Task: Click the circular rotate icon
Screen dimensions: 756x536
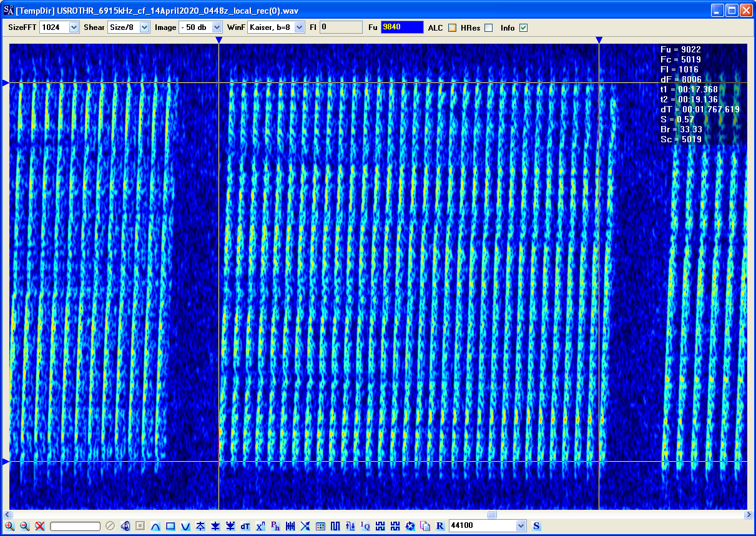Action: click(410, 526)
